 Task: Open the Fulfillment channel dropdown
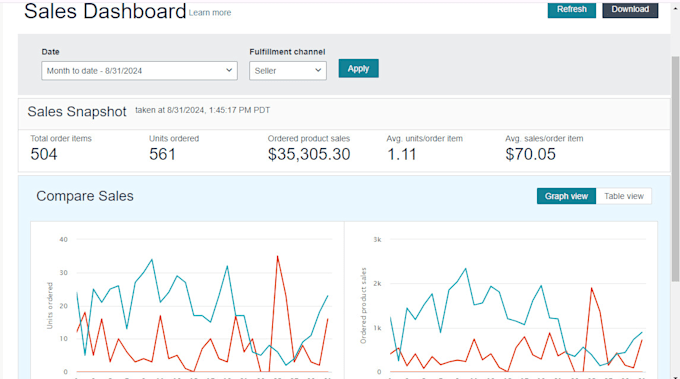(288, 71)
